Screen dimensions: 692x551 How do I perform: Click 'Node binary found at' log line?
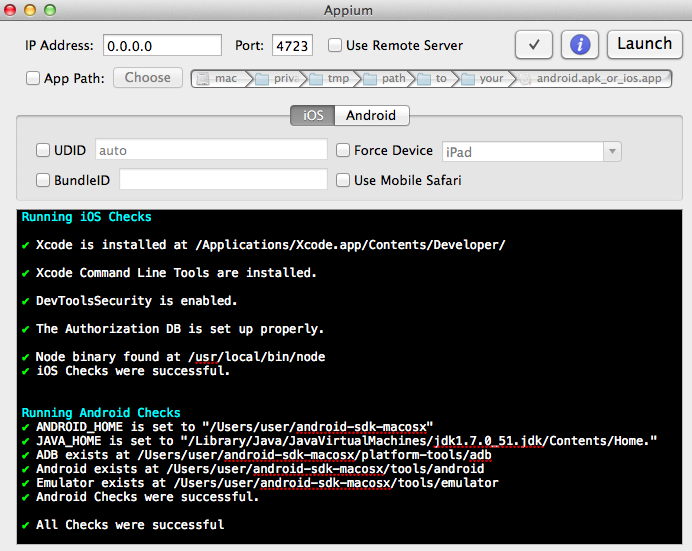(x=173, y=356)
